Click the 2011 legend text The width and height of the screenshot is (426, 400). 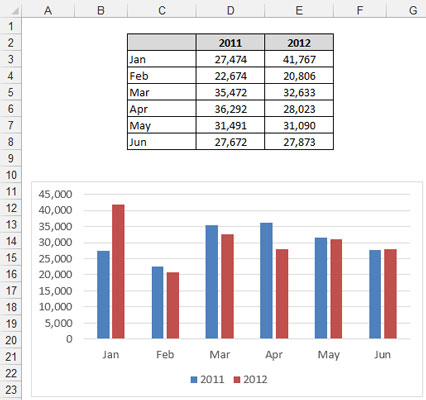212,380
